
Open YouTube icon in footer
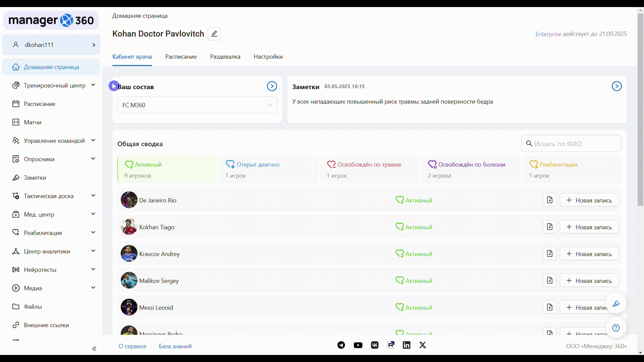point(358,345)
